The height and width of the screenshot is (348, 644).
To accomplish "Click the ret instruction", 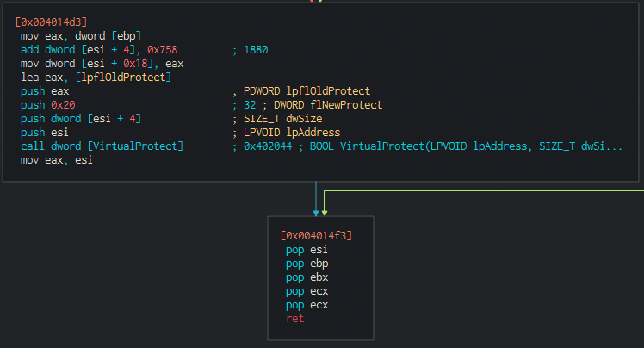I will pyautogui.click(x=295, y=319).
